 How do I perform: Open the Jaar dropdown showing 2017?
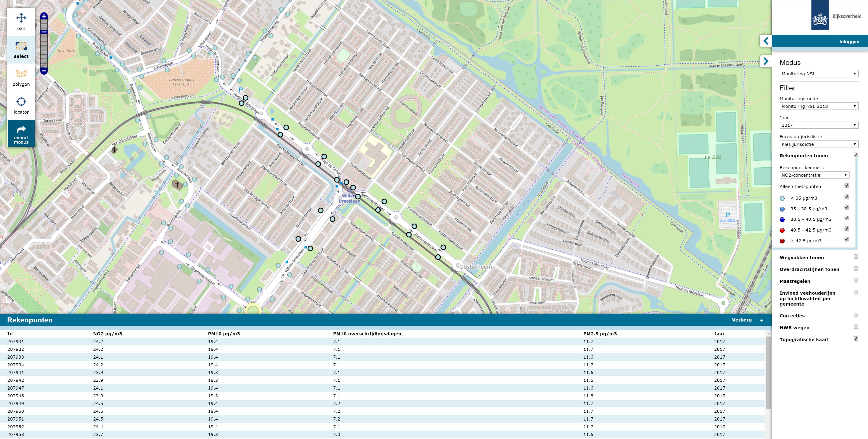[x=819, y=125]
